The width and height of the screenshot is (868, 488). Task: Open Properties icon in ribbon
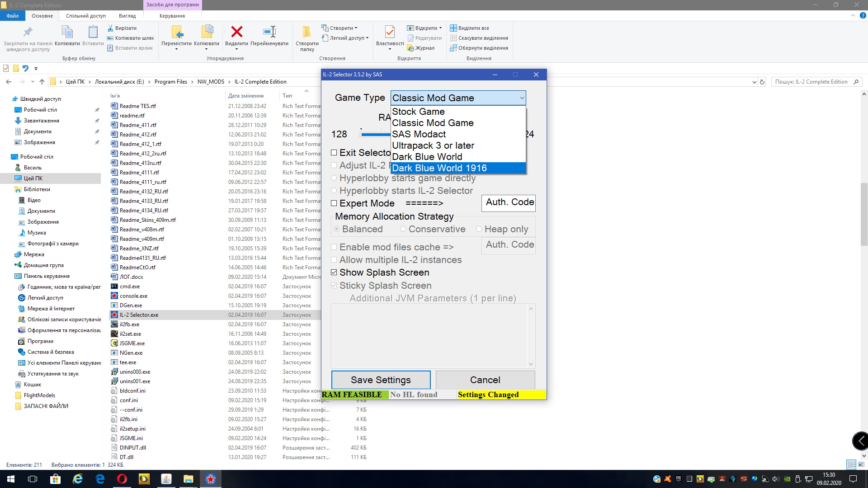[390, 33]
